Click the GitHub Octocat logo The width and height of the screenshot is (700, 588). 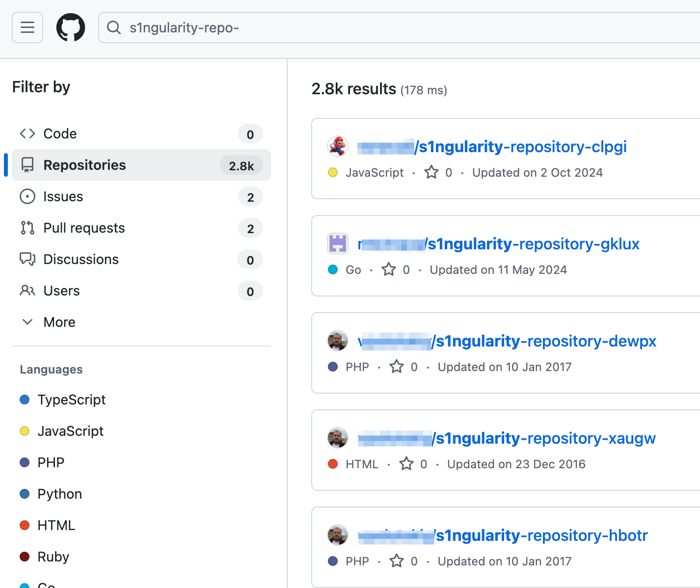coord(71,27)
